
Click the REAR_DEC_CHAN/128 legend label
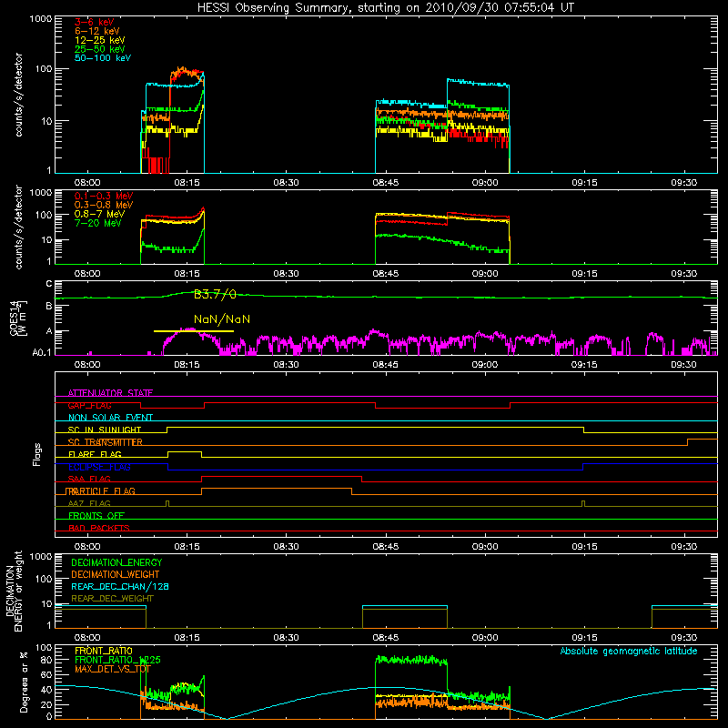120,586
